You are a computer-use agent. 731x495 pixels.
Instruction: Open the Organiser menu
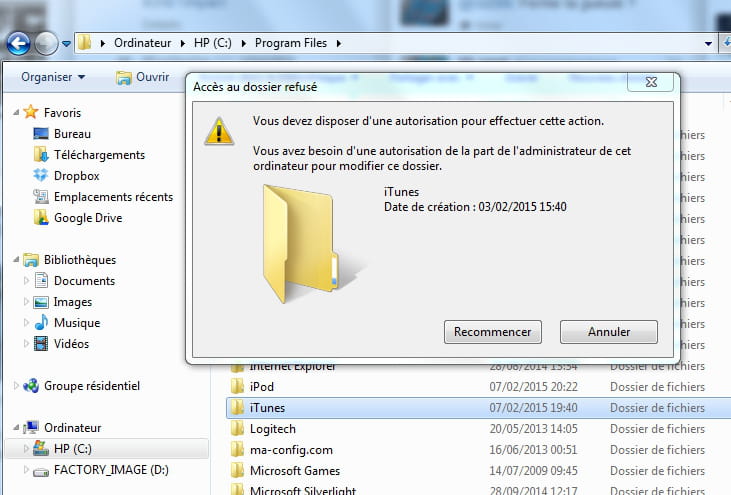pos(53,77)
